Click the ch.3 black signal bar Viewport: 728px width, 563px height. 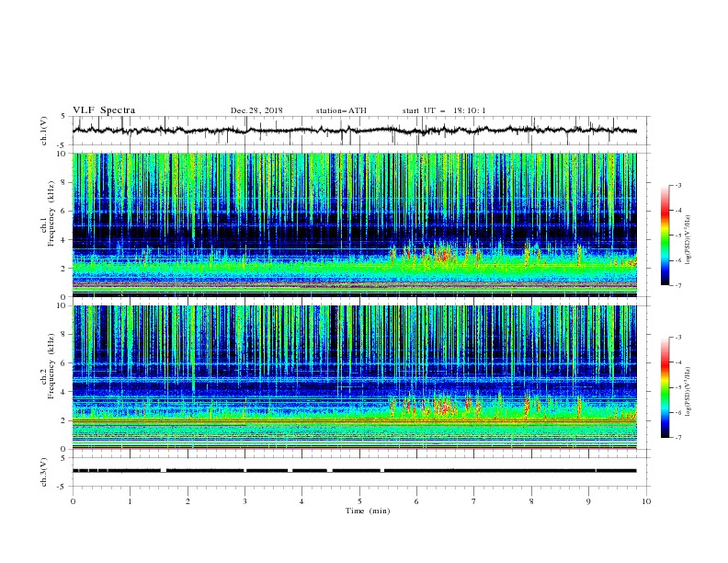click(355, 471)
